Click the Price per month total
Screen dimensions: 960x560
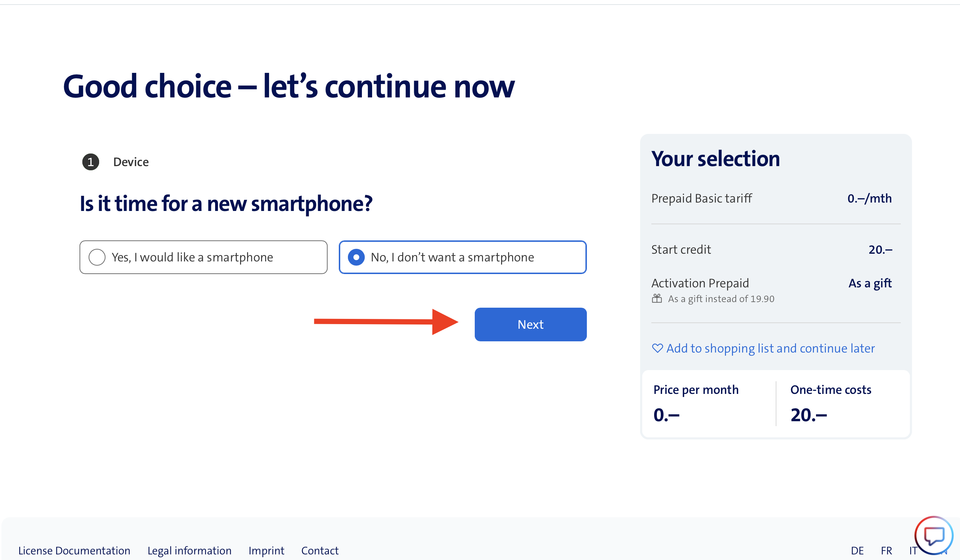(666, 415)
